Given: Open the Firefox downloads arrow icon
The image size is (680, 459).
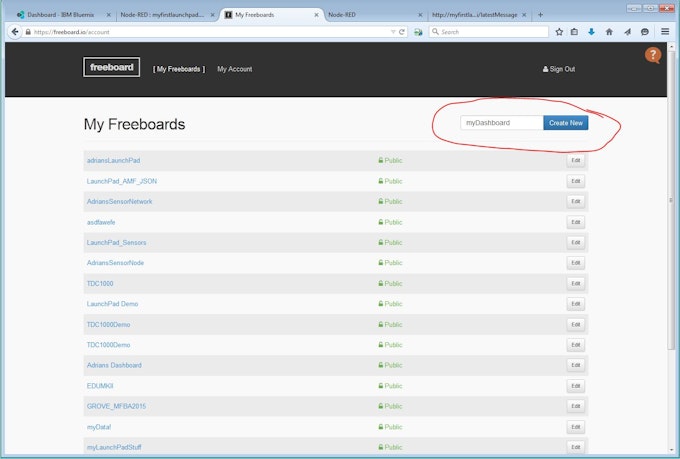Looking at the screenshot, I should click(x=592, y=32).
